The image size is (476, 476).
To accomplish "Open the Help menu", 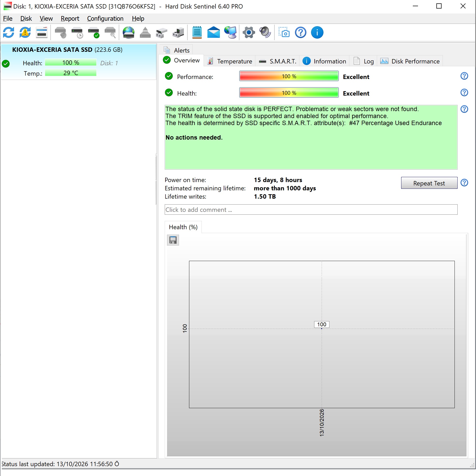I will coord(138,19).
